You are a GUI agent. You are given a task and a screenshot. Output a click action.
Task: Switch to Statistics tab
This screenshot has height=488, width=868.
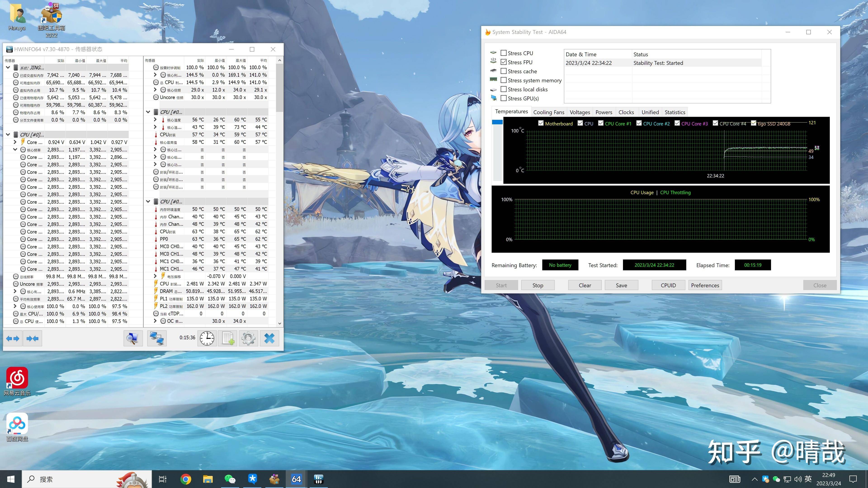[675, 112]
